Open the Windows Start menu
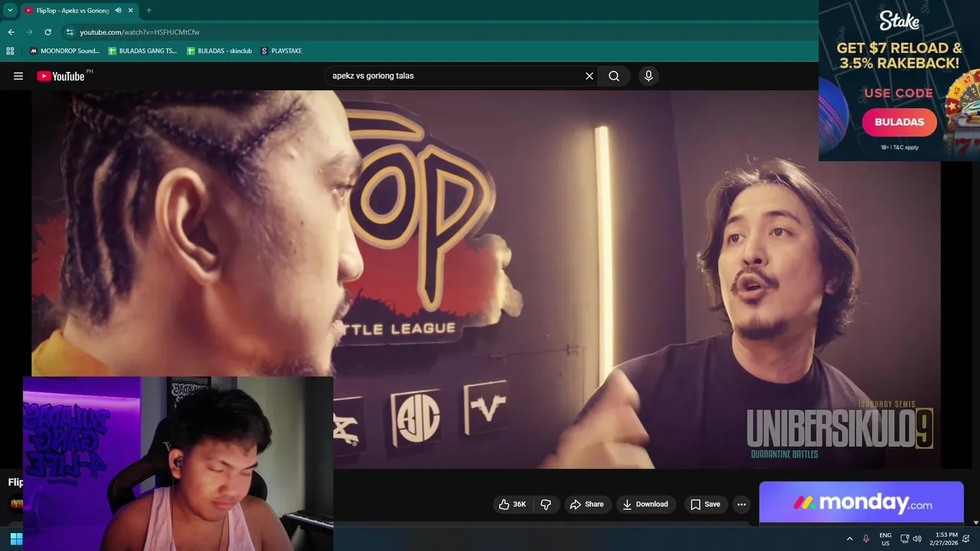Viewport: 980px width, 551px height. (16, 539)
